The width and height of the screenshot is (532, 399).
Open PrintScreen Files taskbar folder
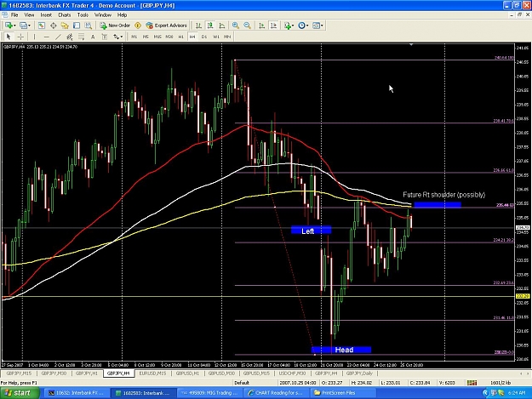click(343, 393)
